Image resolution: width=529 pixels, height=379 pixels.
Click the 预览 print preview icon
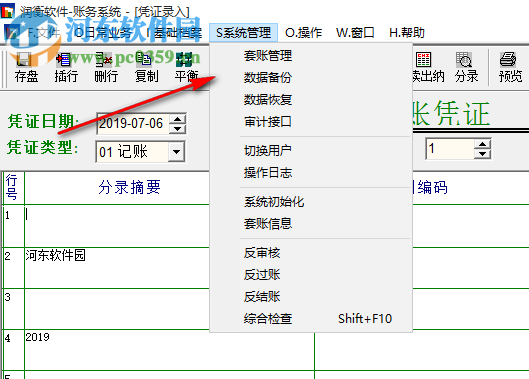pos(510,68)
